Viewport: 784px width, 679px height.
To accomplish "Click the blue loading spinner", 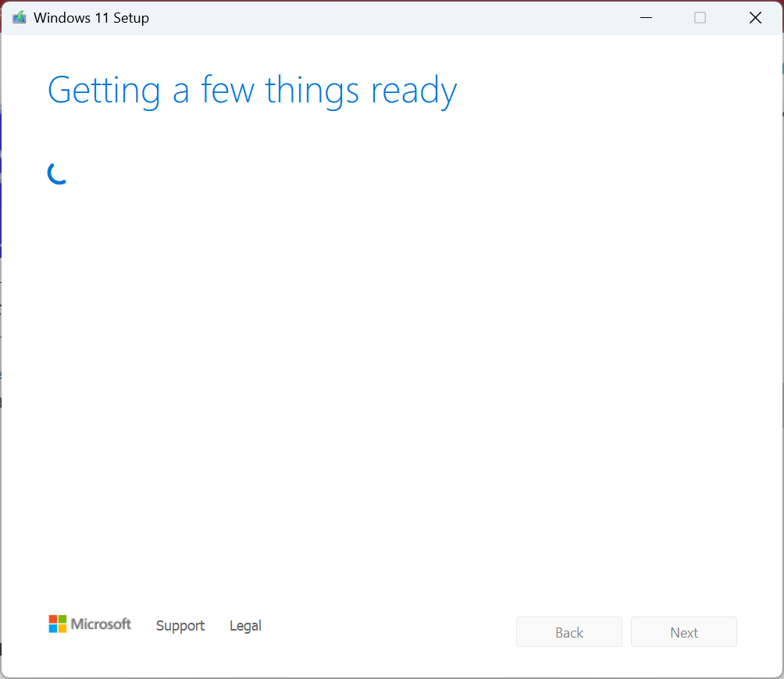I will 57,173.
